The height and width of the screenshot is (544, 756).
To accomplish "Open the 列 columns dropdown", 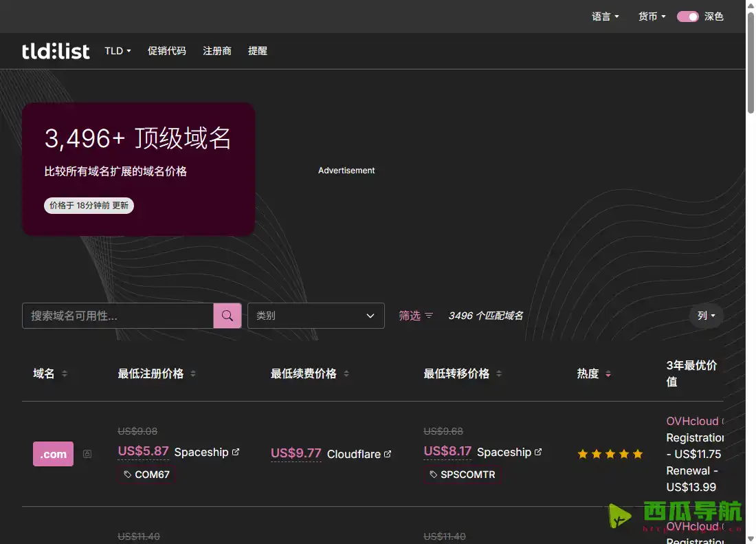I will (707, 316).
